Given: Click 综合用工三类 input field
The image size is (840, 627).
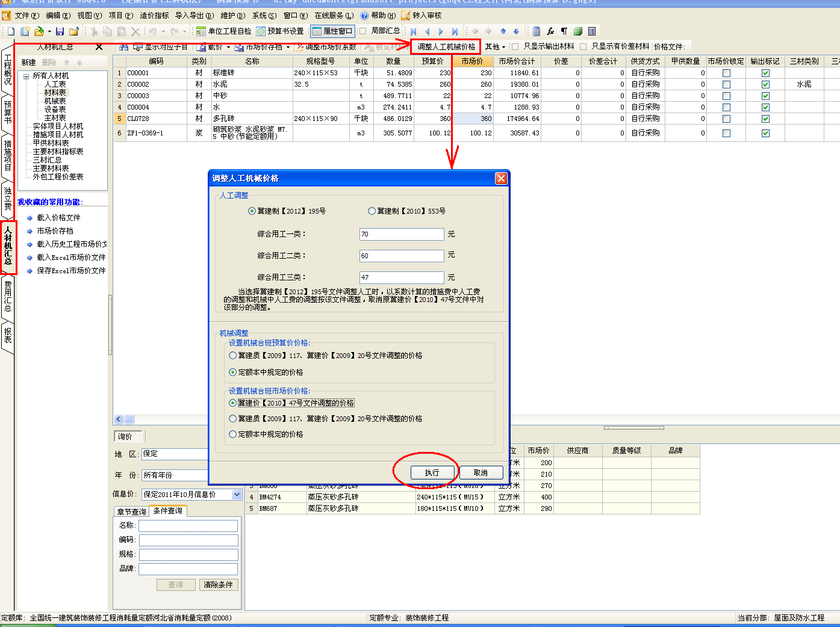Looking at the screenshot, I should (x=402, y=277).
